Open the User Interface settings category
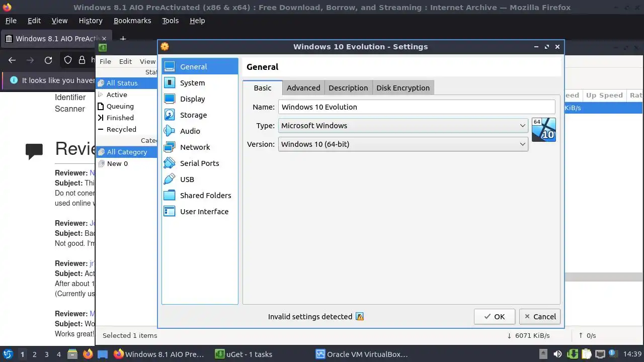The width and height of the screenshot is (644, 362). pyautogui.click(x=200, y=211)
